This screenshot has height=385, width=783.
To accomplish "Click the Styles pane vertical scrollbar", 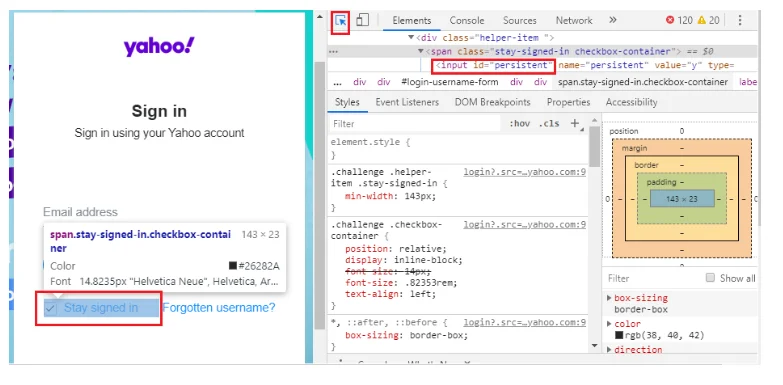I will pos(594,146).
